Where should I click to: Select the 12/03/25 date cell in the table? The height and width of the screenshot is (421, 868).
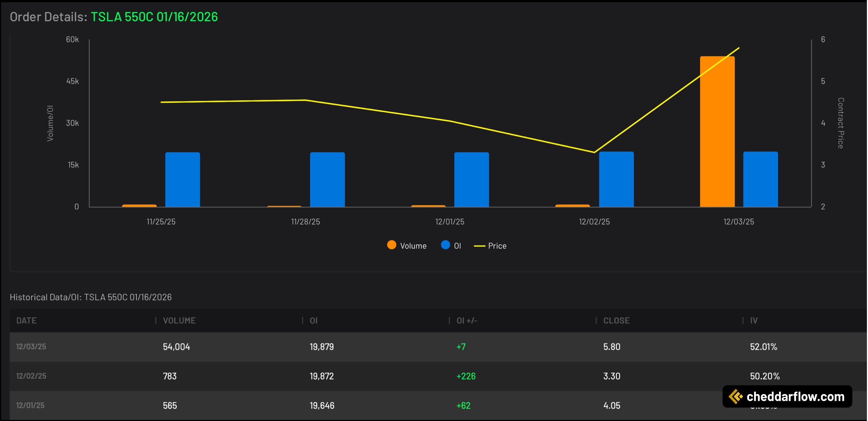[x=31, y=347]
